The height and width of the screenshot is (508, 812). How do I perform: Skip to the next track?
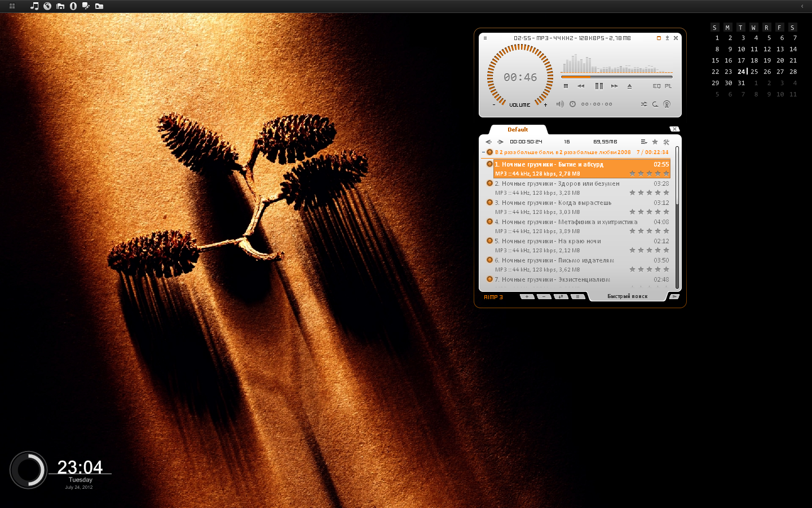pos(615,86)
